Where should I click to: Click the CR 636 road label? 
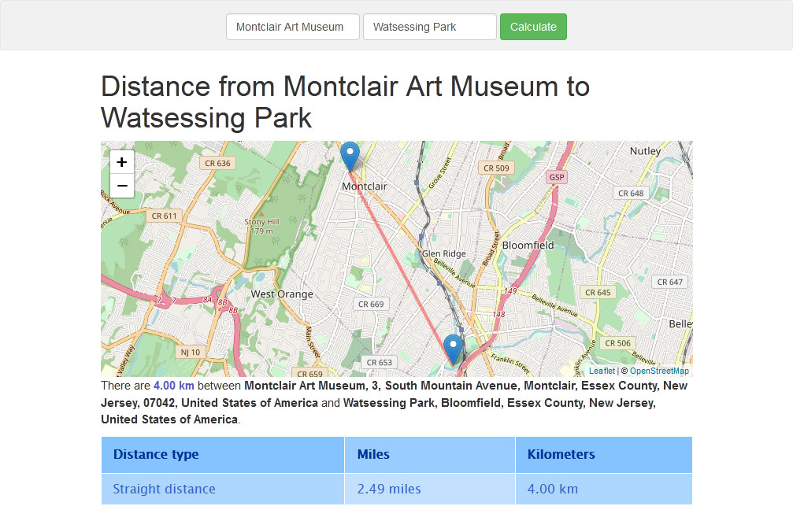click(217, 163)
